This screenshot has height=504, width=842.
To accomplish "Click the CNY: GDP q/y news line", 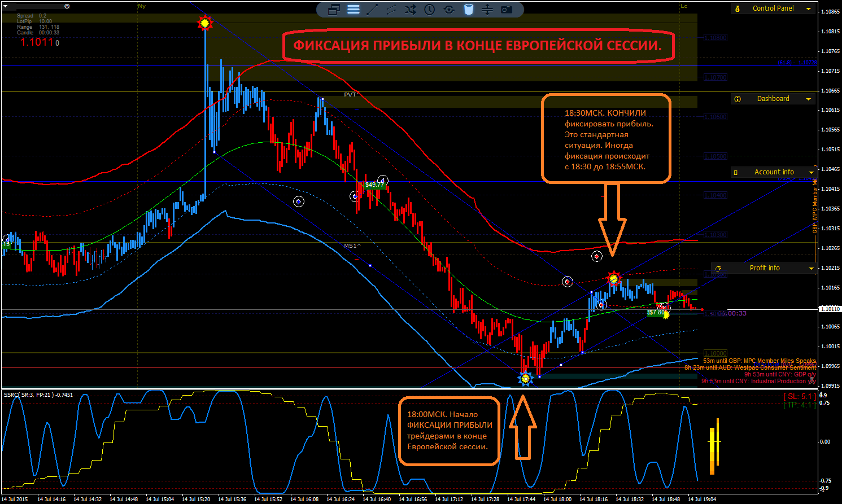I will (x=780, y=374).
